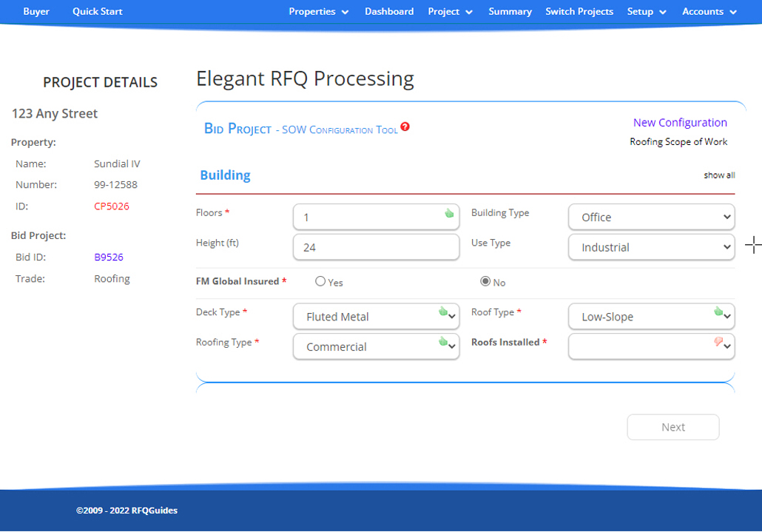Open the Roofs Installed dropdown
The image size is (762, 532).
651,347
